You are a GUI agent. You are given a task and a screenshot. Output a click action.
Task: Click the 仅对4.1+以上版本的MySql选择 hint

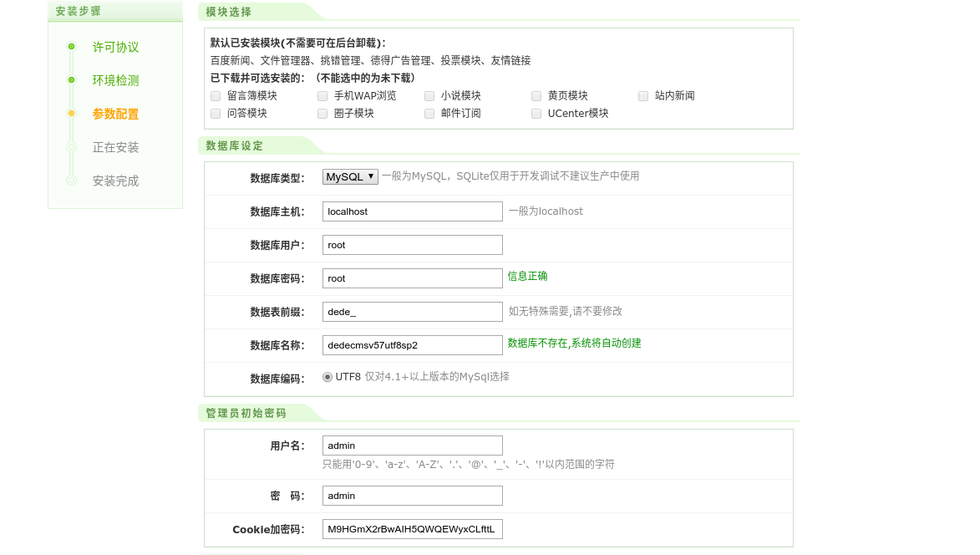437,377
